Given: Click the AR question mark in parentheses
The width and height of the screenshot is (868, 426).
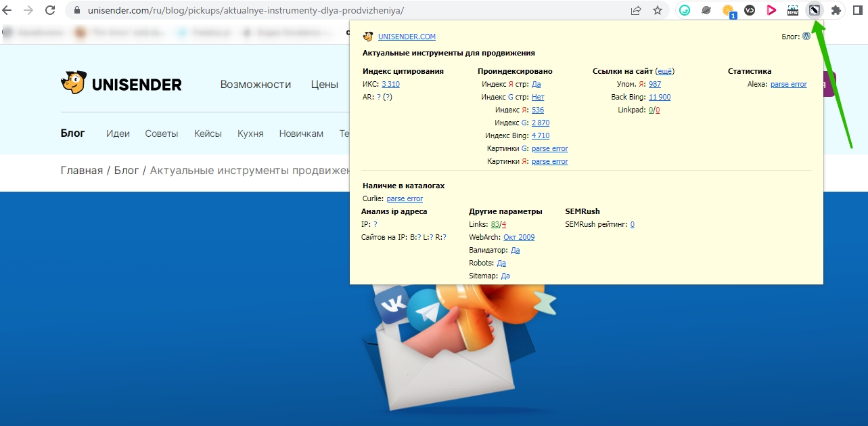Looking at the screenshot, I should pos(388,97).
